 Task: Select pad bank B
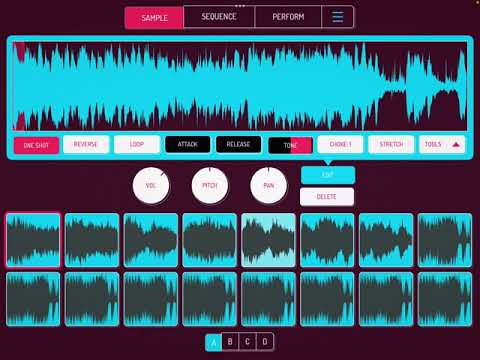[230, 342]
